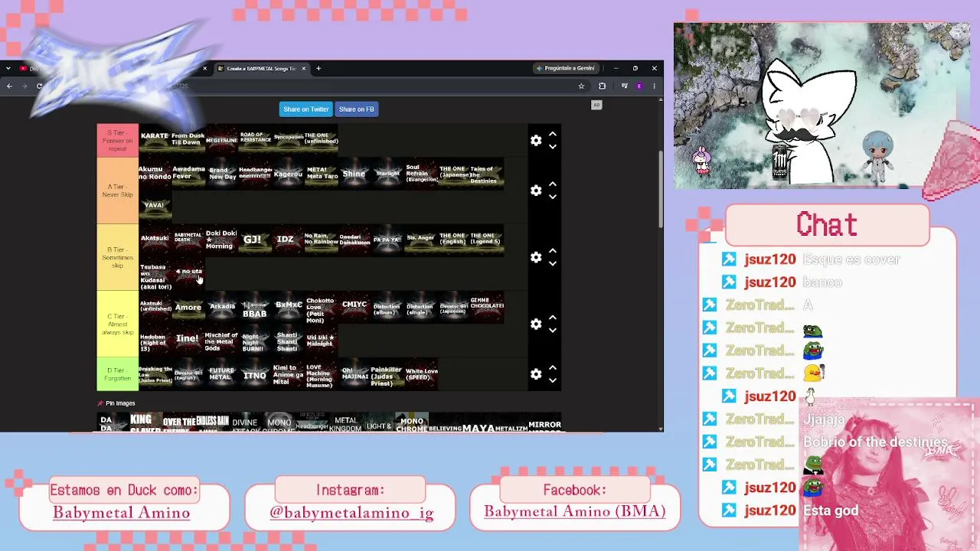Select the Awadama Fever tile
This screenshot has height=551, width=980.
tap(188, 173)
